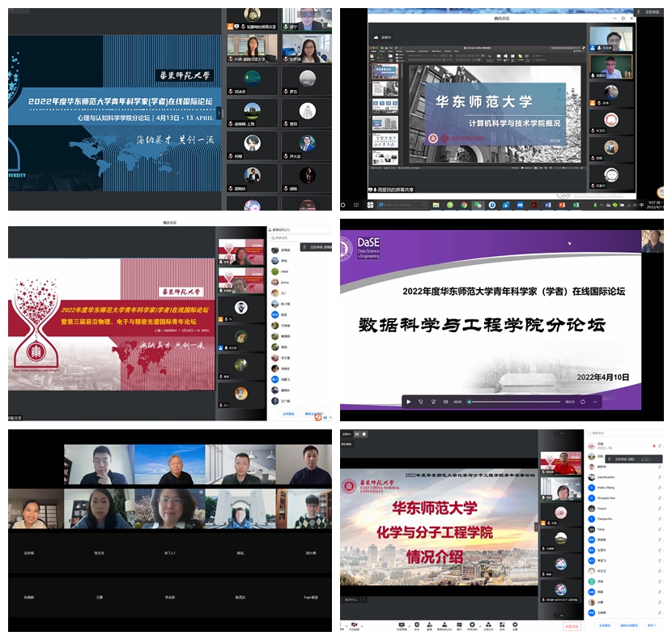The image size is (672, 640).
Task: Click the up chevron above the chemistry video strip
Action: pyautogui.click(x=561, y=433)
